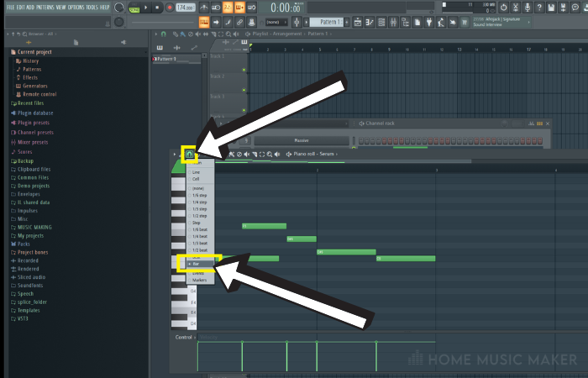
Task: Open the ADD menu
Action: [x=30, y=7]
